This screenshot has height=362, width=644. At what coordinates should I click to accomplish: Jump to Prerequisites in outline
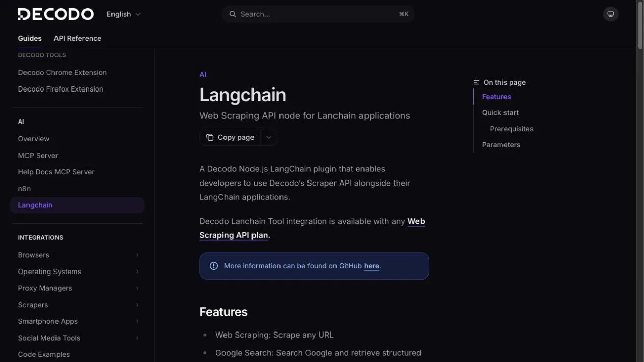pyautogui.click(x=512, y=129)
